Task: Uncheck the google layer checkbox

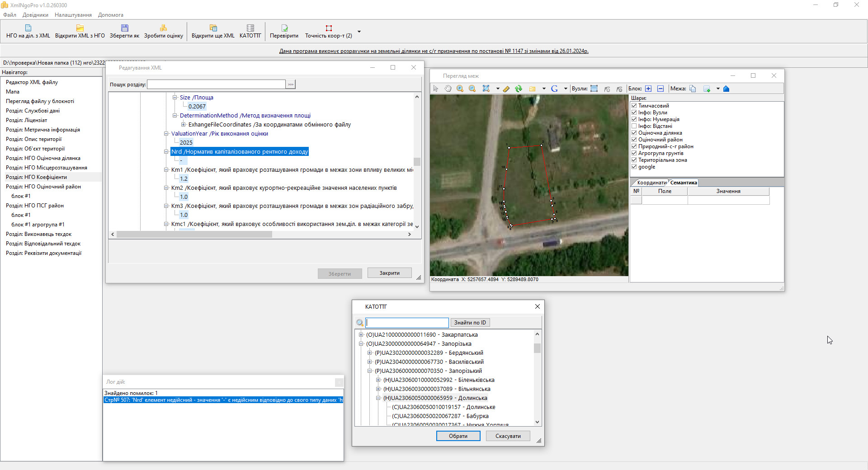Action: 634,167
